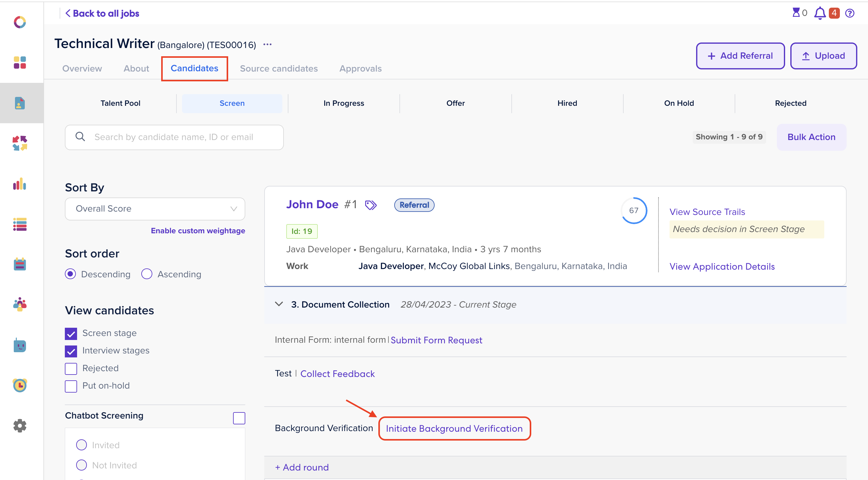Click Collect Feedback link

tap(337, 374)
